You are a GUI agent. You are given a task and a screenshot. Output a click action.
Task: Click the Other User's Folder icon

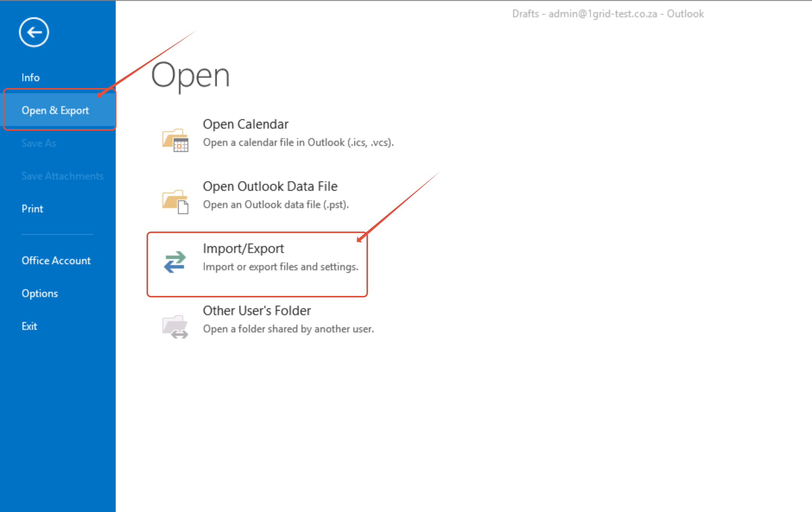pyautogui.click(x=175, y=326)
